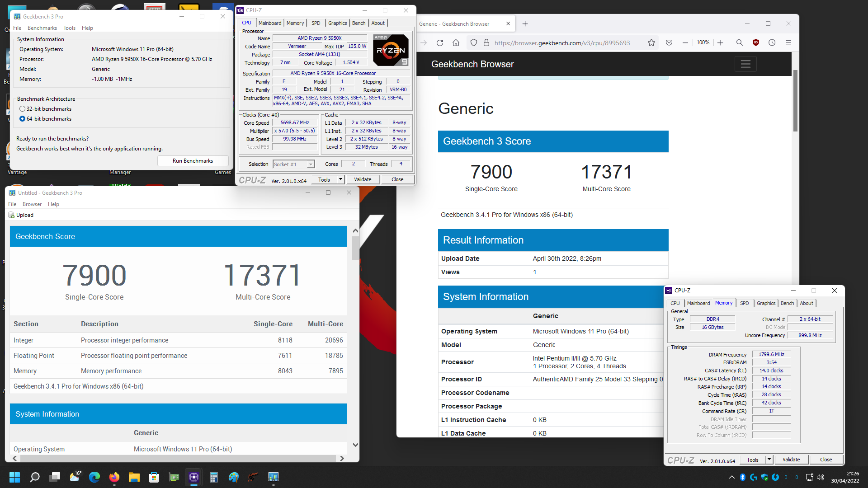The image size is (868, 488).
Task: Show site security padlock info
Action: (x=486, y=42)
